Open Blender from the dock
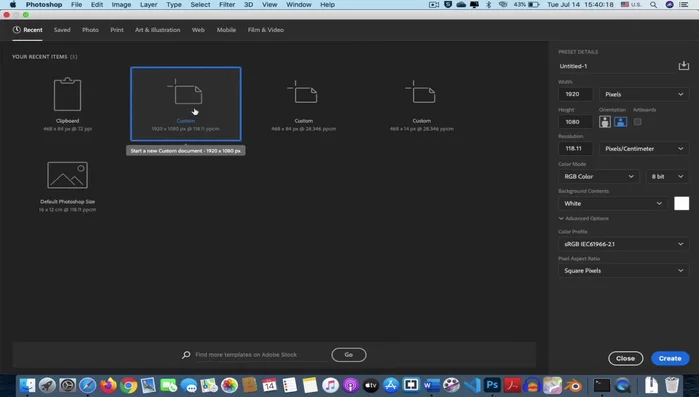Screen dimensions: 699x397 (573, 385)
